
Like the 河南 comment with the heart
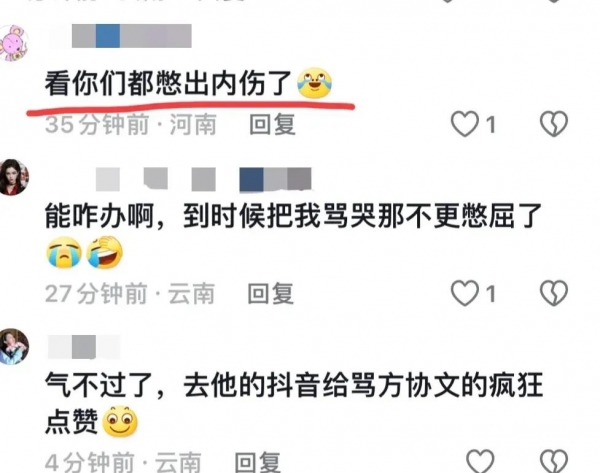pyautogui.click(x=465, y=124)
